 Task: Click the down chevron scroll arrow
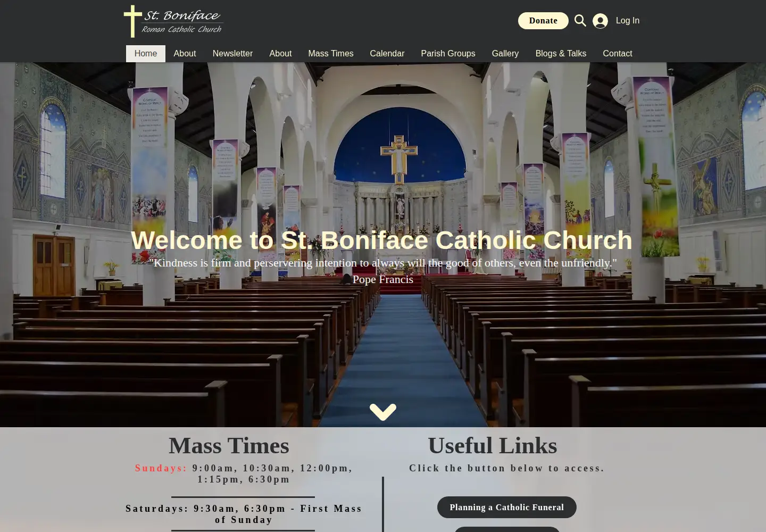point(383,412)
